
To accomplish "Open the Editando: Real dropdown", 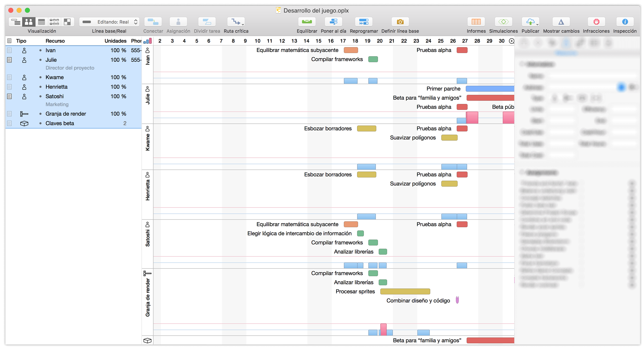I will [x=110, y=22].
